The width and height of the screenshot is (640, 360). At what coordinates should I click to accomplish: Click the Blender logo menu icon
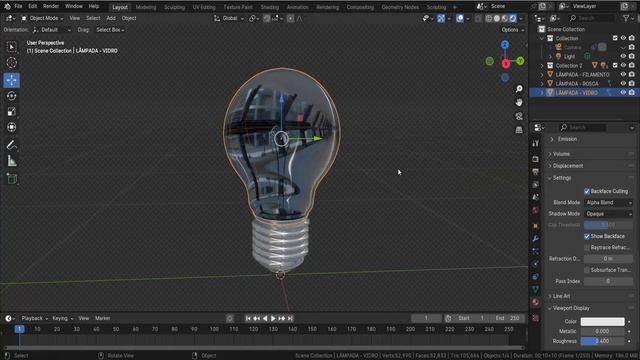point(7,7)
